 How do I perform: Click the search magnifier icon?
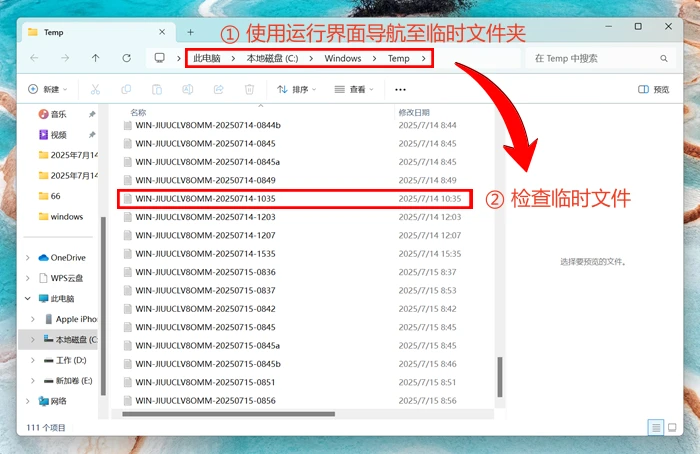coord(664,58)
